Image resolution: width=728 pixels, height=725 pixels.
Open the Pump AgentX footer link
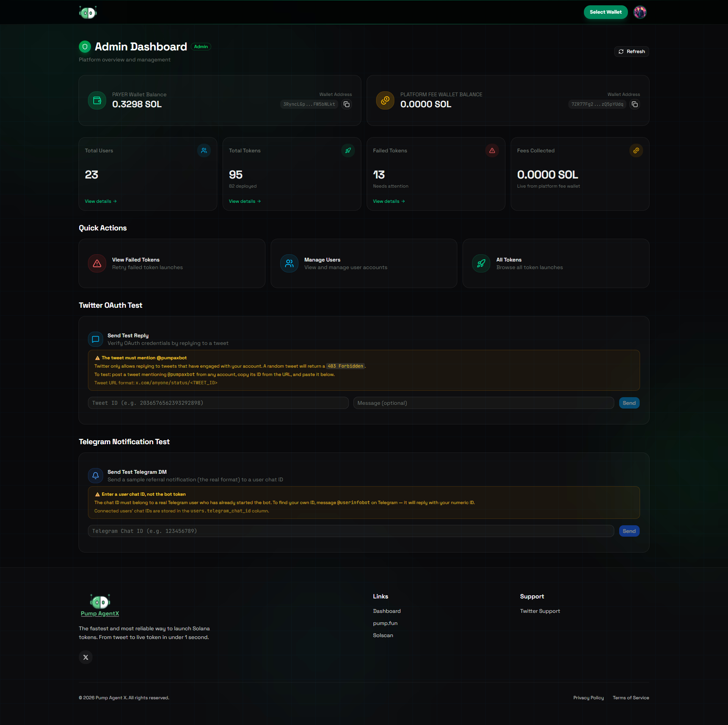pos(100,614)
